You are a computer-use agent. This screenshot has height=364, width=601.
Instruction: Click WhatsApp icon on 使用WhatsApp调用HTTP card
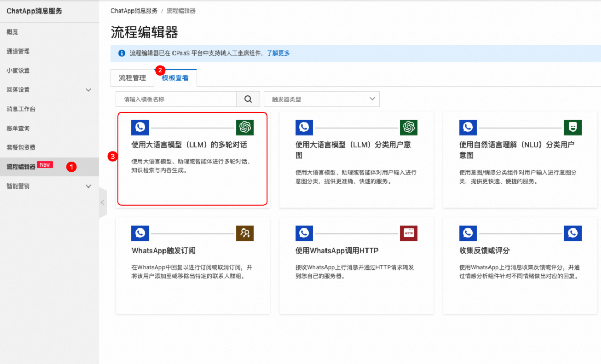click(304, 233)
